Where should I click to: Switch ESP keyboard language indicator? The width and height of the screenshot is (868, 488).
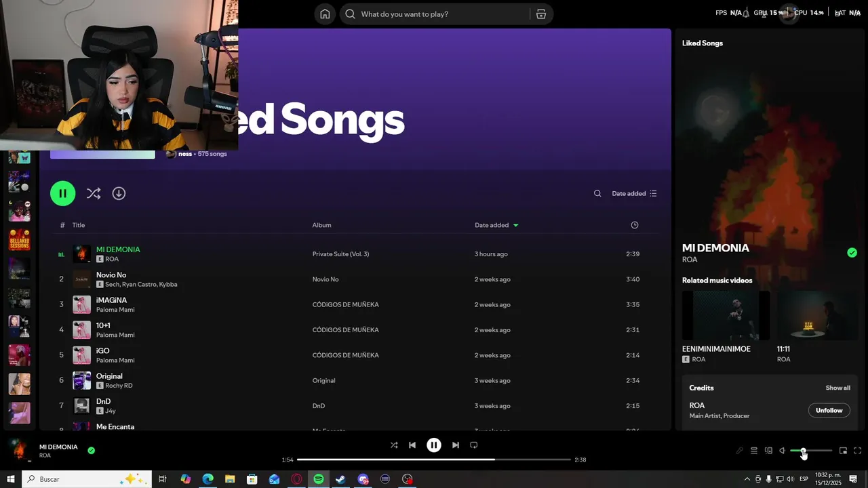click(804, 479)
